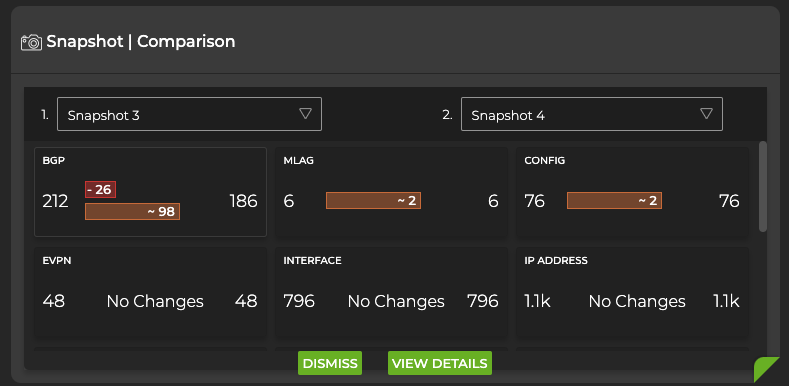Click the green corner fold icon
This screenshot has height=386, width=789.
coord(767,368)
